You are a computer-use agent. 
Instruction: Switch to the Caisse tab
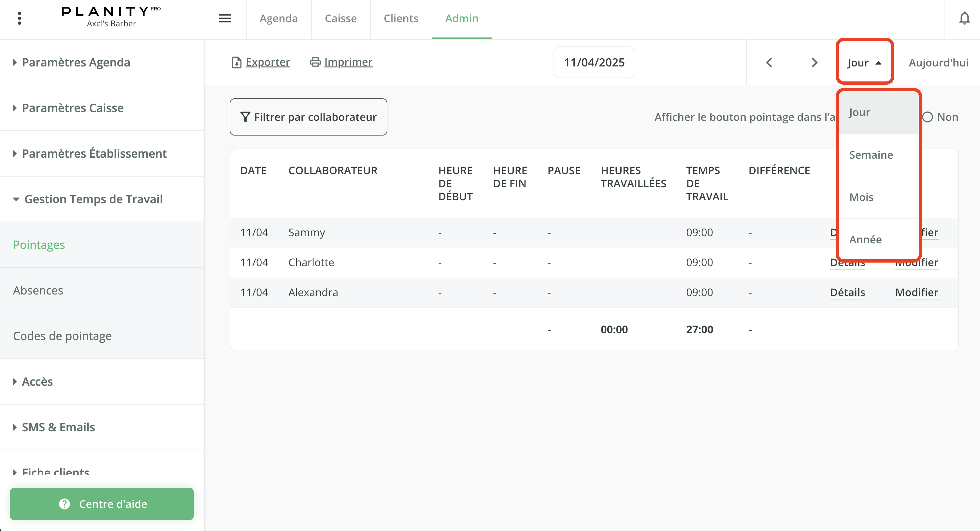click(x=340, y=18)
